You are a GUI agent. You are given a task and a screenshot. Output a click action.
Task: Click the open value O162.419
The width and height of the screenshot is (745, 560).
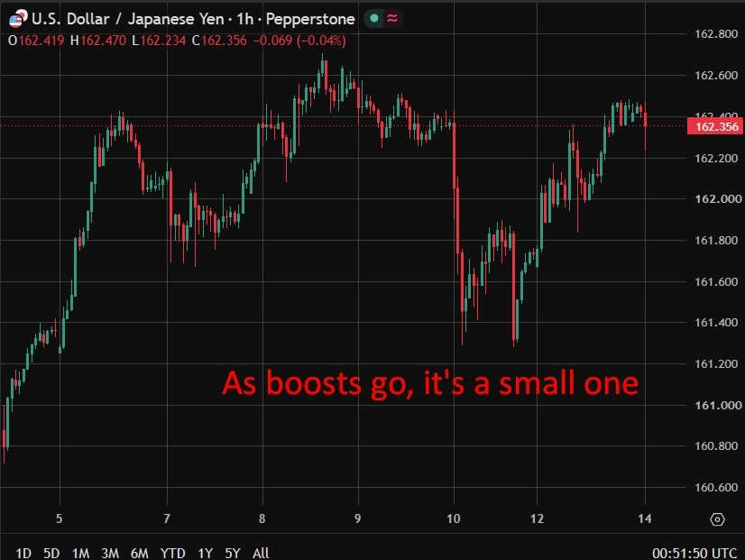click(36, 41)
